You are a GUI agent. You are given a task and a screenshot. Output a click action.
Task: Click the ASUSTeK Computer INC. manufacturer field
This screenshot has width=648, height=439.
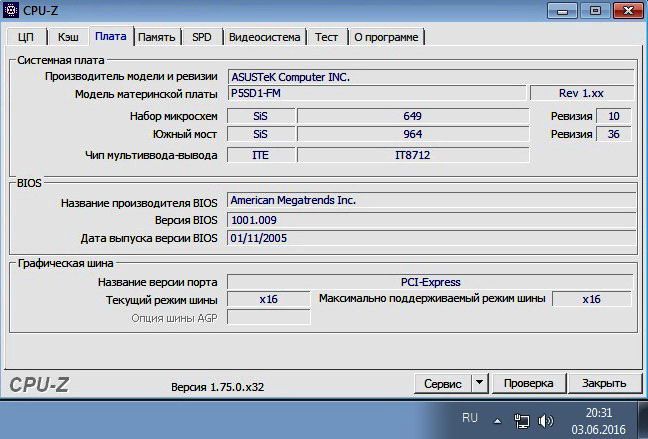tap(431, 77)
